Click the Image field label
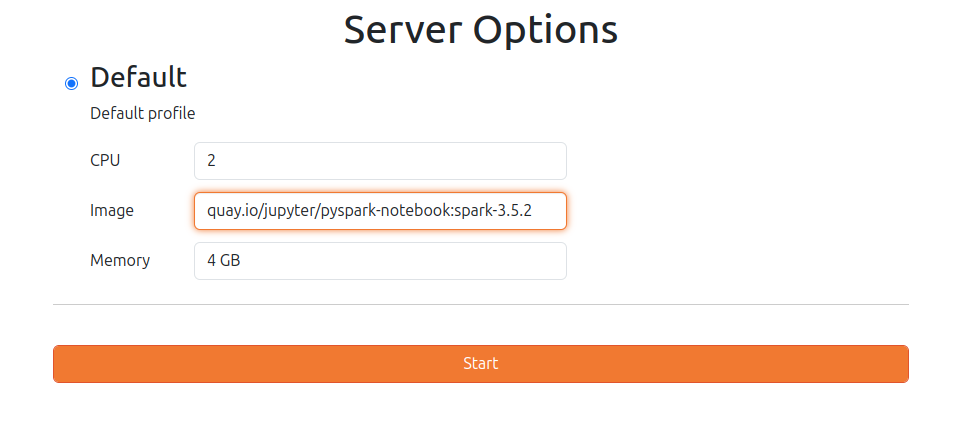Image resolution: width=958 pixels, height=424 pixels. [112, 211]
